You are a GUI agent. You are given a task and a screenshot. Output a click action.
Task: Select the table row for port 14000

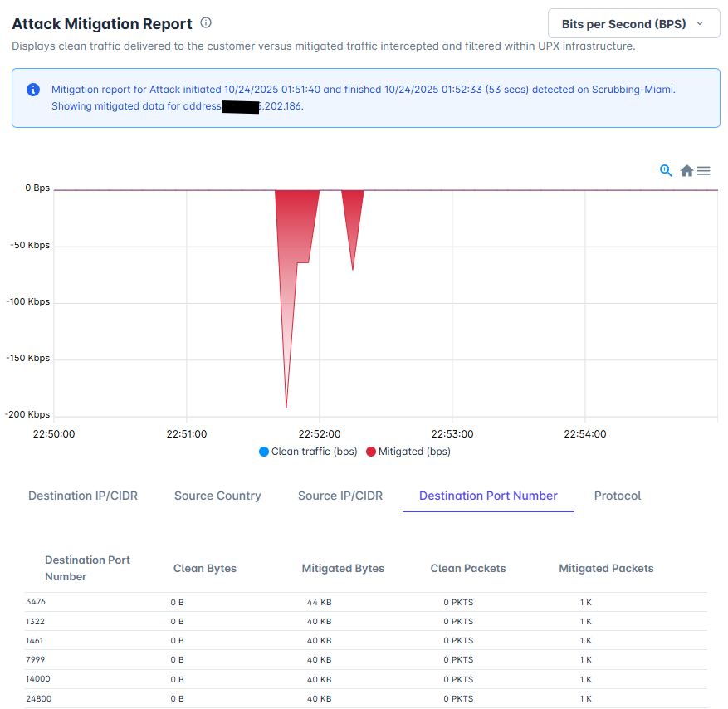(366, 679)
